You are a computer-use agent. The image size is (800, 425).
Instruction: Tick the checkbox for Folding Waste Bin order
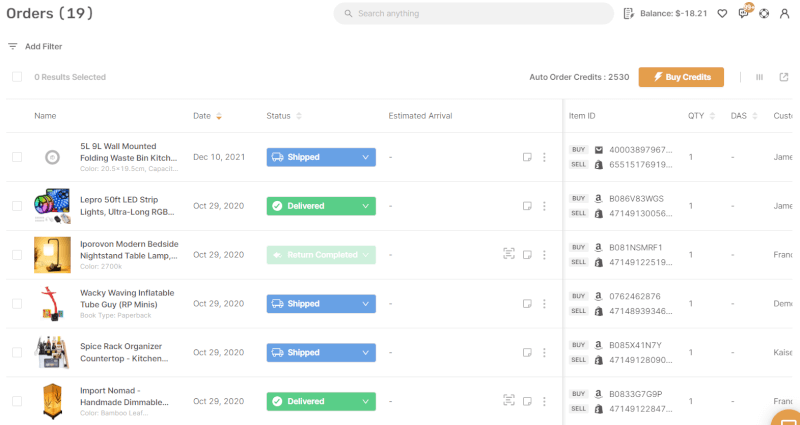17,157
